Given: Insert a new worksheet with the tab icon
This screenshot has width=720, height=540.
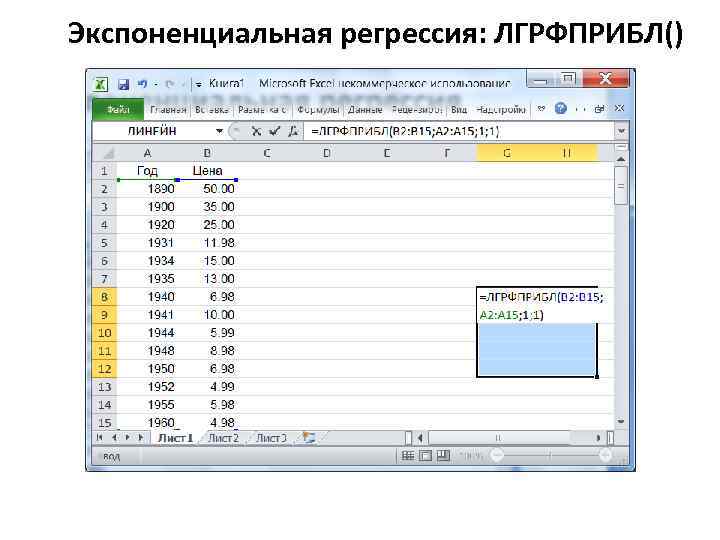Looking at the screenshot, I should [309, 438].
